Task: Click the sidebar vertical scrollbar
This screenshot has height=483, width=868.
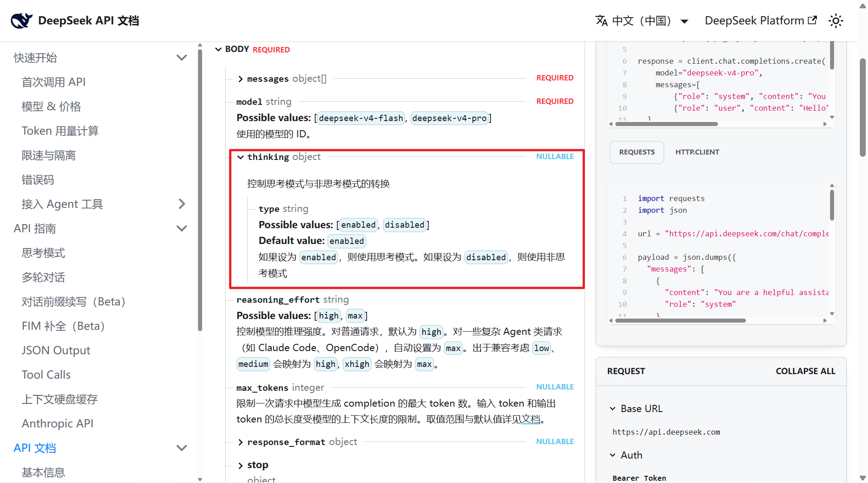Action: point(200,190)
